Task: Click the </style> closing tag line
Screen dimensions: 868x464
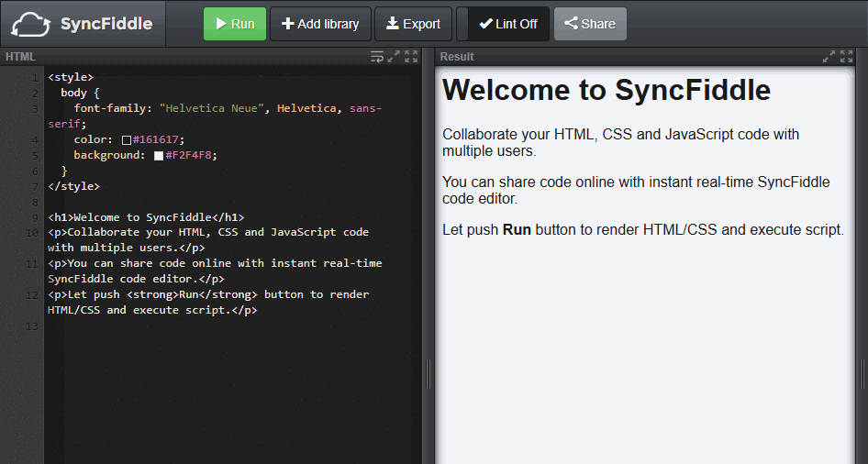Action: click(74, 186)
